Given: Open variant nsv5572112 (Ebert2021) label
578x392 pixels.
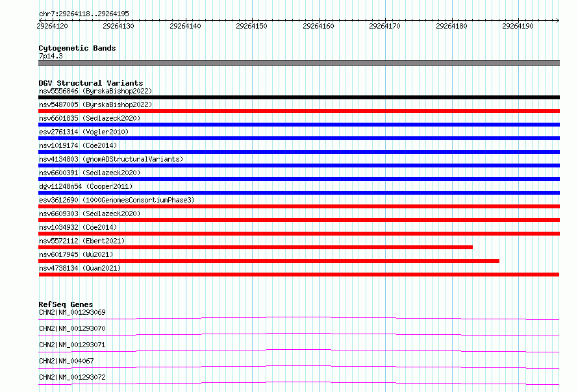Looking at the screenshot, I should (82, 241).
